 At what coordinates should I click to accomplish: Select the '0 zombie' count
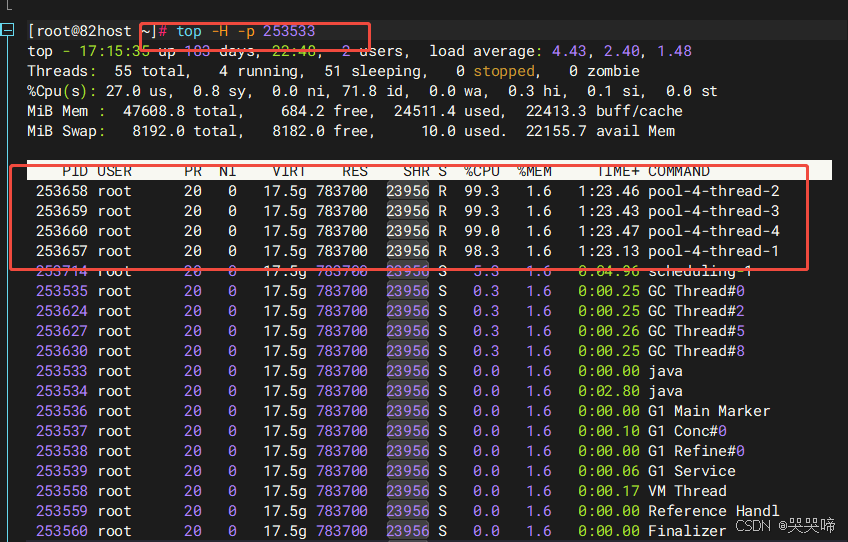604,71
